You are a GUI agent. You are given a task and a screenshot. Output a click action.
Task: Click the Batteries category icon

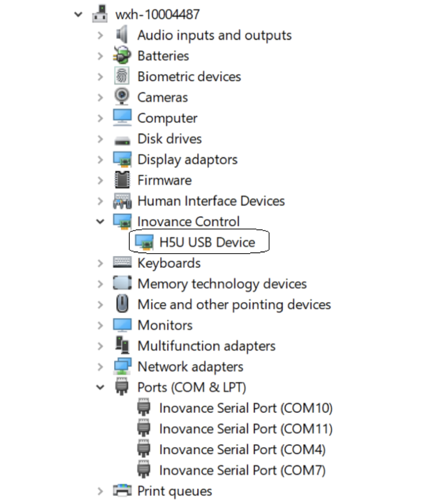point(122,55)
